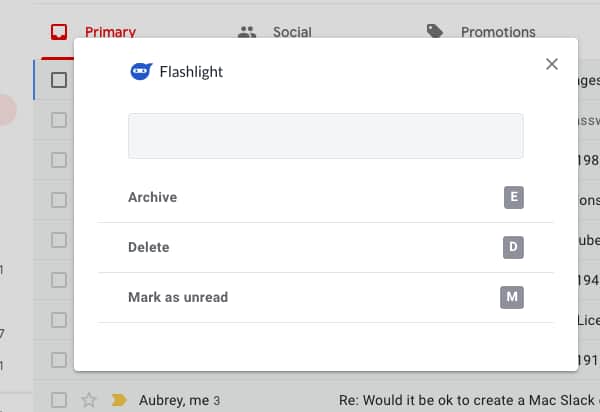Click the D shortcut key badge
Screen dimensions: 600x412
point(513,248)
